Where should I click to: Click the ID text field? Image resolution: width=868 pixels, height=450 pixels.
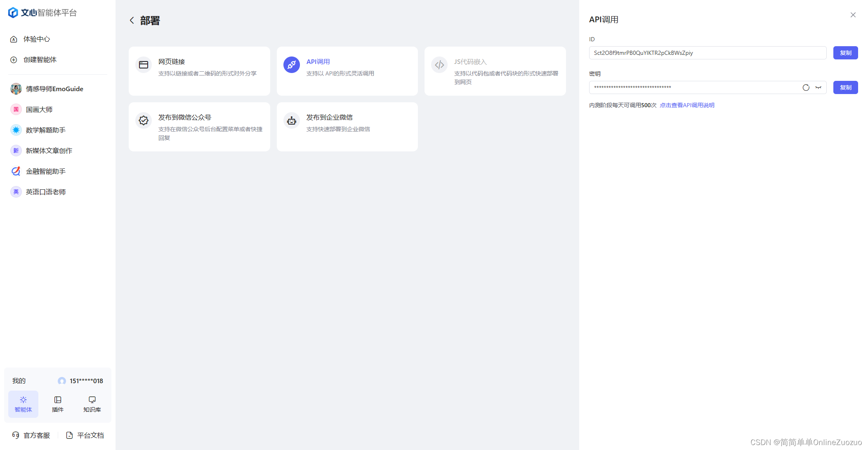(707, 53)
